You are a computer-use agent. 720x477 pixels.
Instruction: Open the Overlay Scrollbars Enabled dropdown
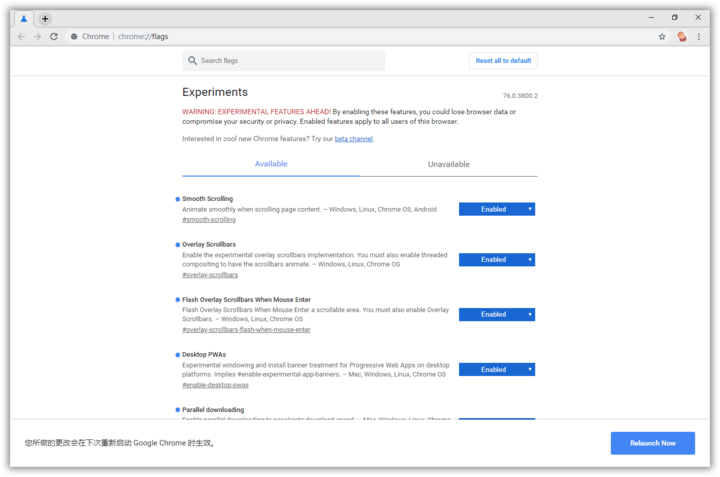tap(496, 260)
